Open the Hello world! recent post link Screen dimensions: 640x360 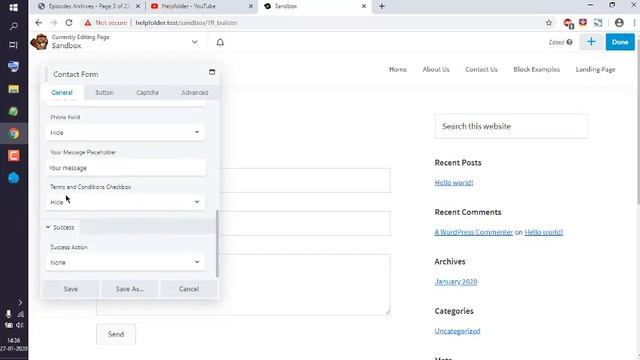pyautogui.click(x=454, y=182)
